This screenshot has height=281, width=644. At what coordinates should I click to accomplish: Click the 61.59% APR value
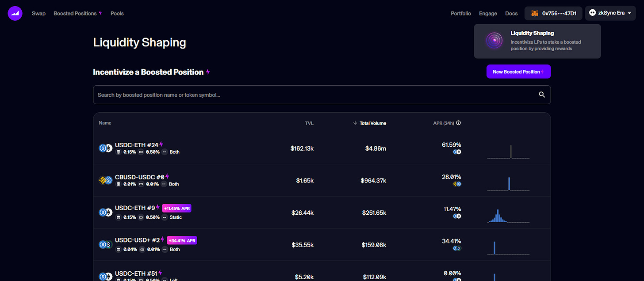(452, 144)
